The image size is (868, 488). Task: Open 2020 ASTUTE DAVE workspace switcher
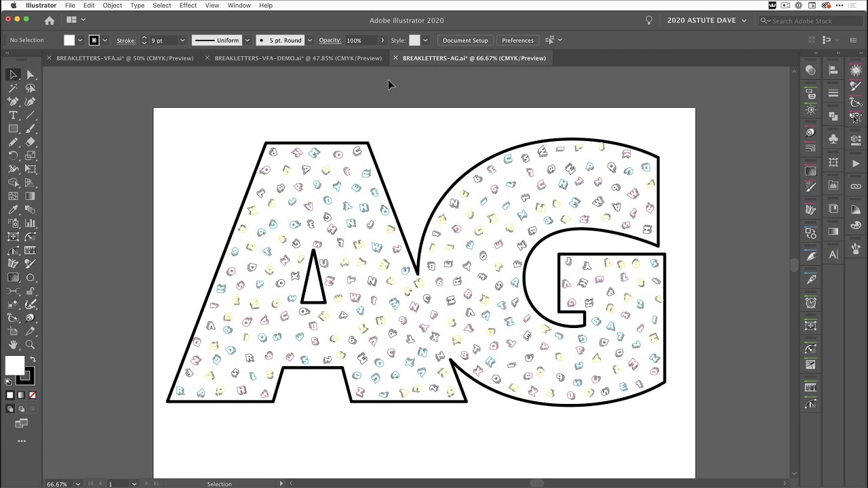pyautogui.click(x=707, y=20)
